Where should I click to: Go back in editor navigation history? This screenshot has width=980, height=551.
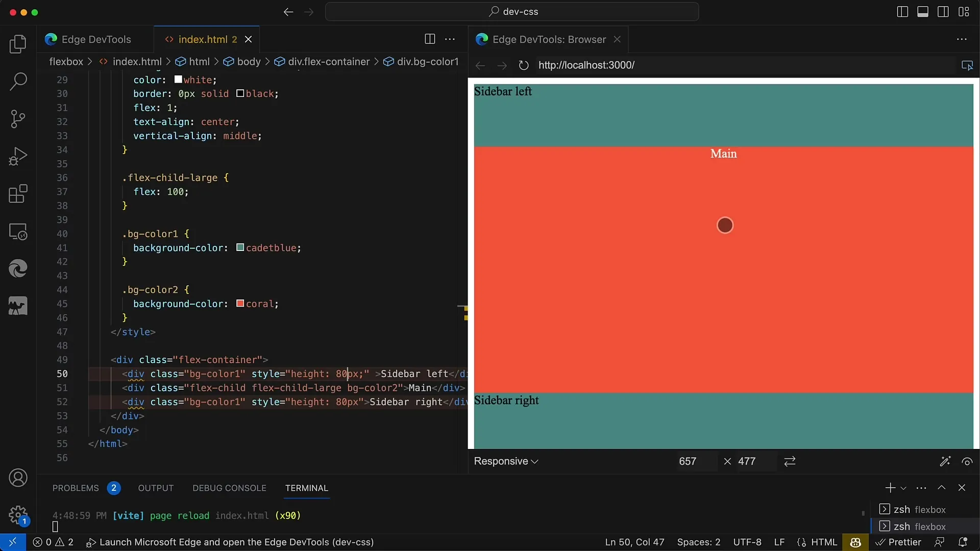[x=288, y=12]
